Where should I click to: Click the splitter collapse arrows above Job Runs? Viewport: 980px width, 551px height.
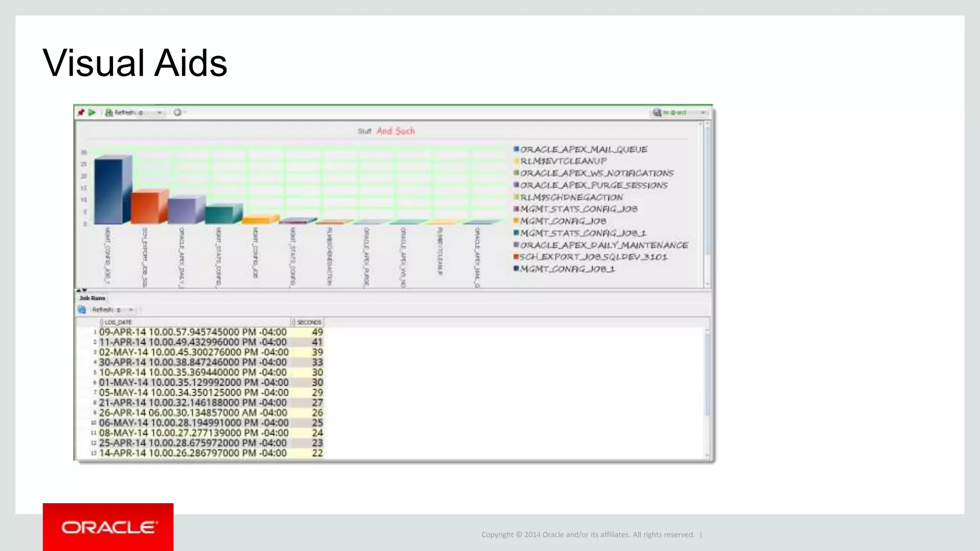point(81,290)
